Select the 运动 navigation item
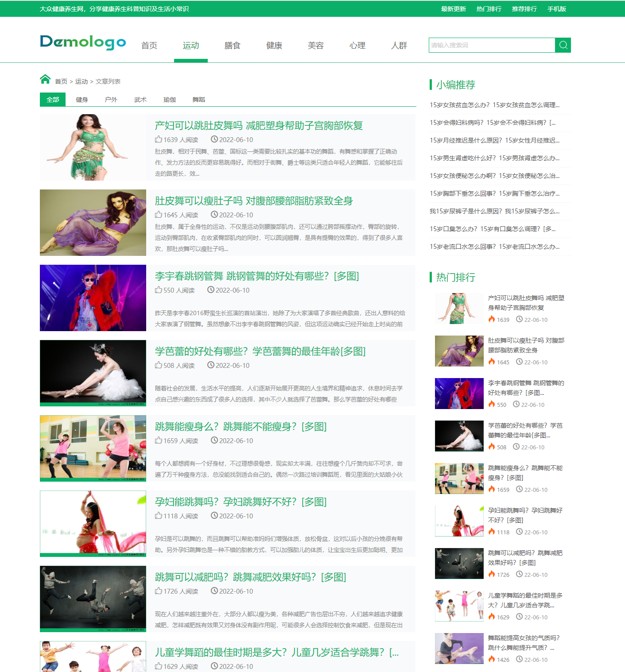 click(191, 46)
